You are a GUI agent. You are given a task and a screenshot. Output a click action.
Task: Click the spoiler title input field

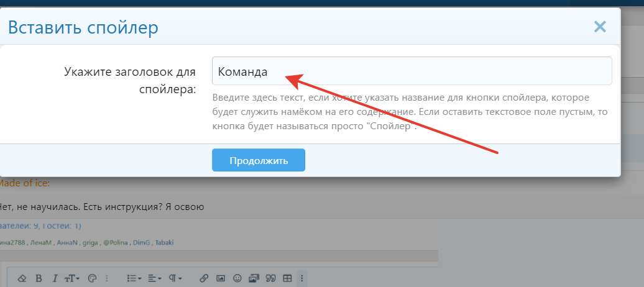coord(412,71)
